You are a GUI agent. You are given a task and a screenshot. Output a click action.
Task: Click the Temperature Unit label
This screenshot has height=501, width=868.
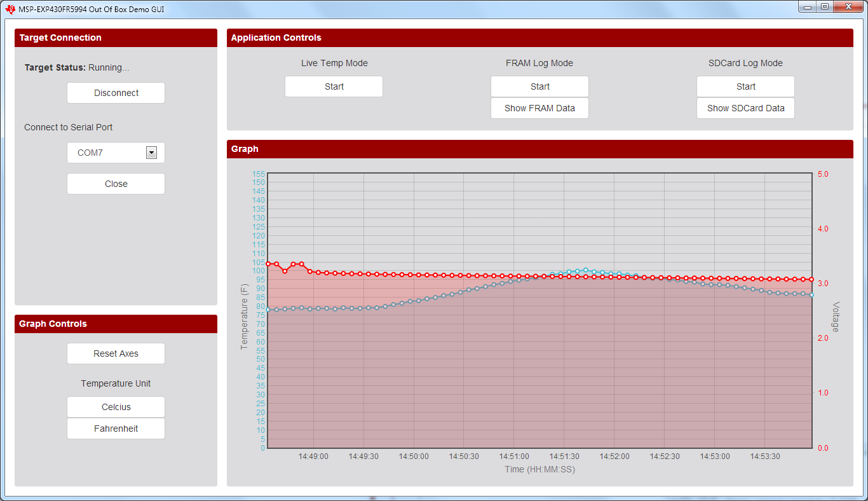[116, 383]
